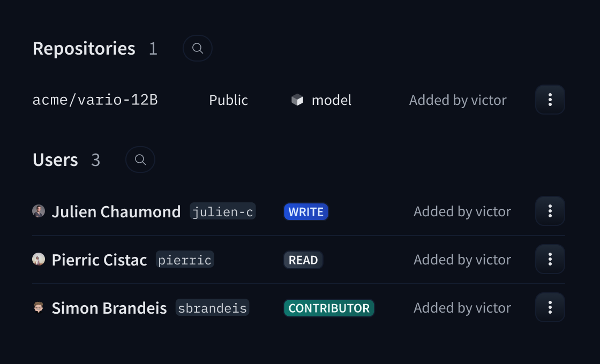Open the acme/vario-12B repository link
Image resolution: width=600 pixels, height=364 pixels.
pos(95,100)
